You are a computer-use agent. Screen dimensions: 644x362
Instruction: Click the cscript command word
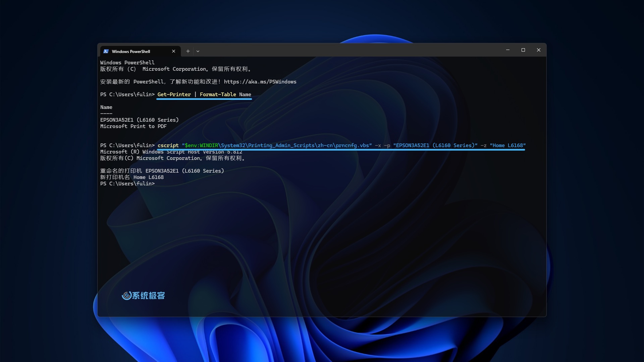[x=168, y=145]
